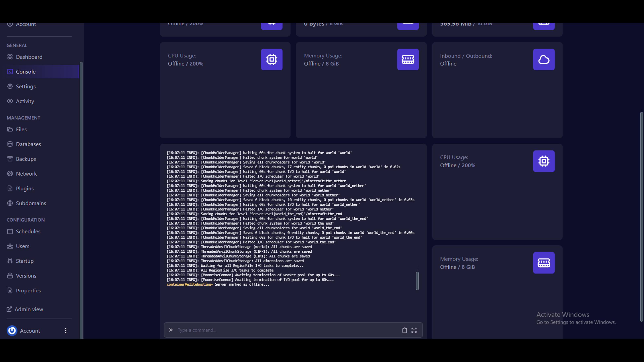This screenshot has width=644, height=362.
Task: Select Console in the sidebar
Action: [x=26, y=72]
